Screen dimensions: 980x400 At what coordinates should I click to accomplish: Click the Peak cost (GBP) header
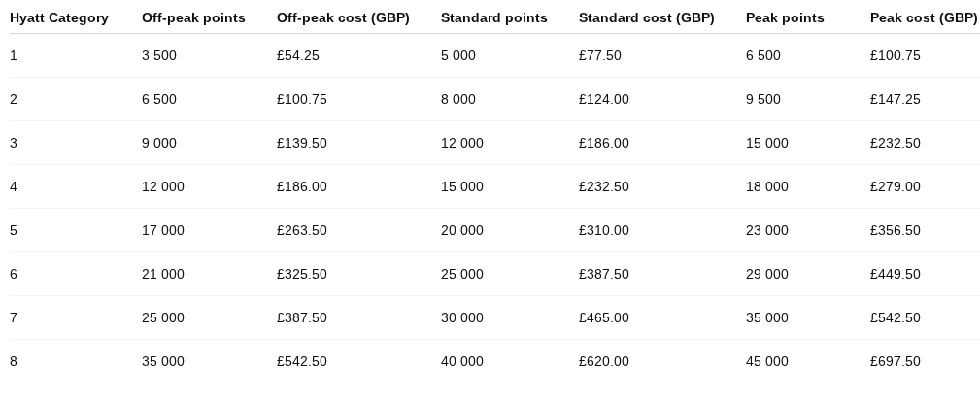(x=924, y=17)
